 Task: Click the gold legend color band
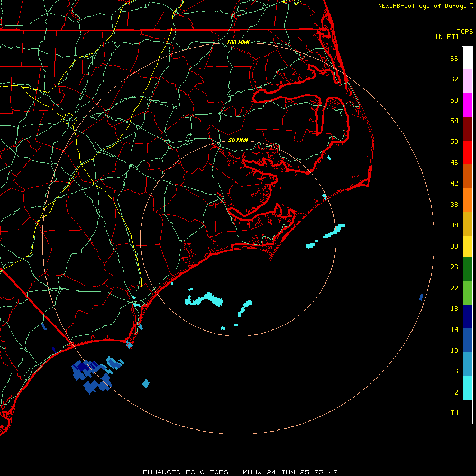(467, 224)
